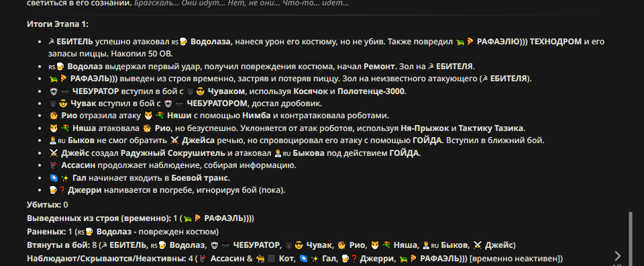
Task: Click the ninja emoji beside Ассасин bullet
Action: coord(53,165)
